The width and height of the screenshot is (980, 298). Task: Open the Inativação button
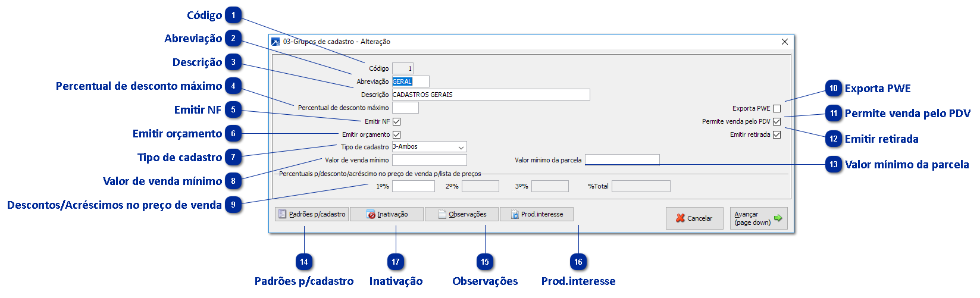387,214
